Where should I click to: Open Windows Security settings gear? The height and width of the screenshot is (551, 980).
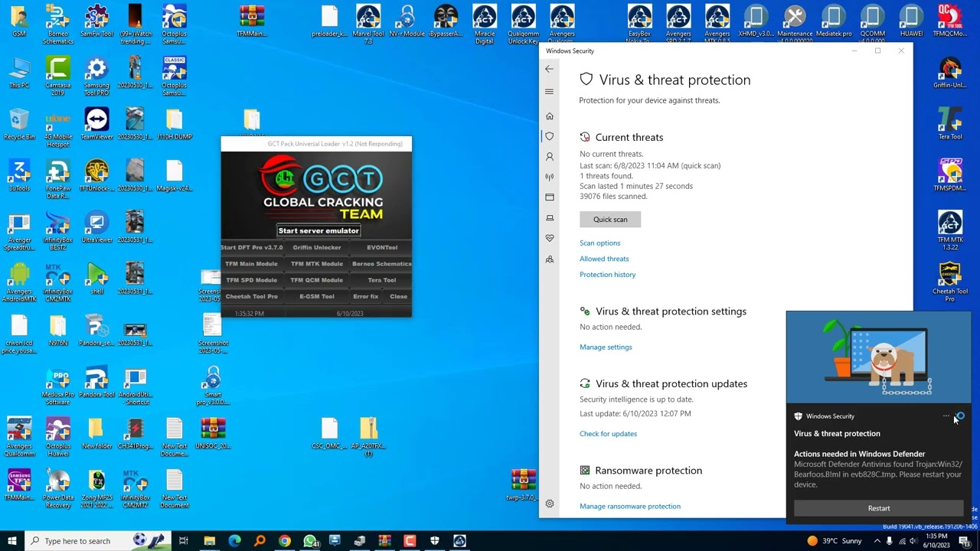[x=549, y=504]
